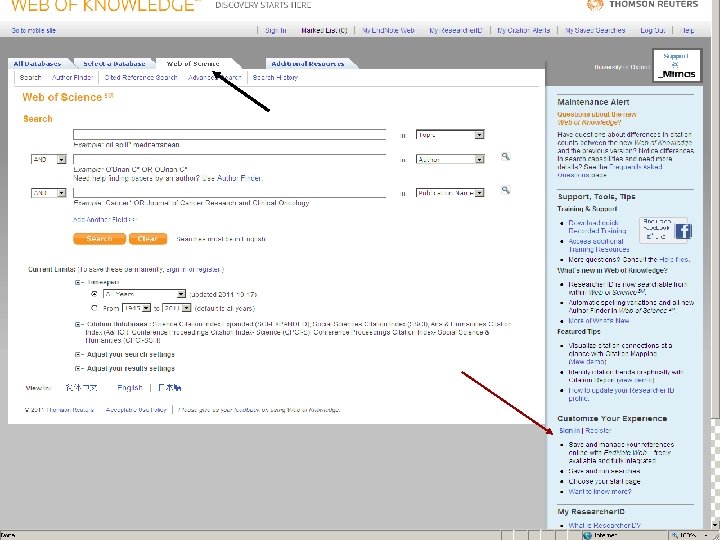The image size is (720, 540).
Task: Click the Author search text field
Action: [229, 159]
